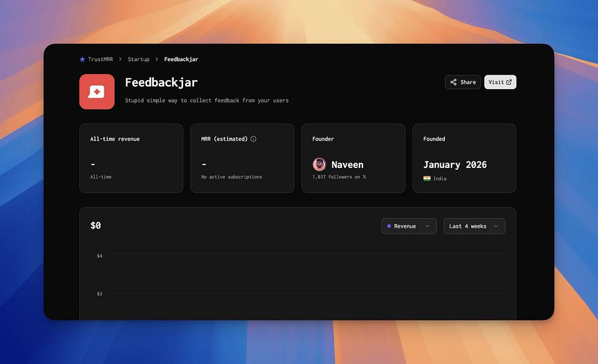
Task: Click the "1,037 followers on" text
Action: click(336, 177)
